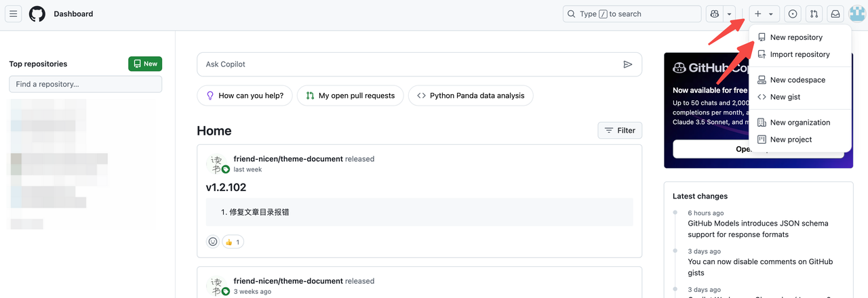
Task: Open the Pull requests icon in header
Action: (814, 14)
